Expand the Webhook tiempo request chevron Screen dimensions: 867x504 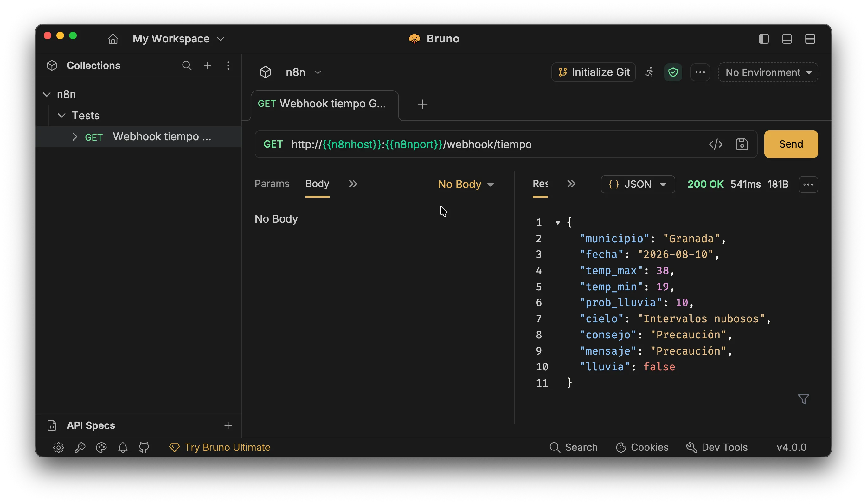75,137
